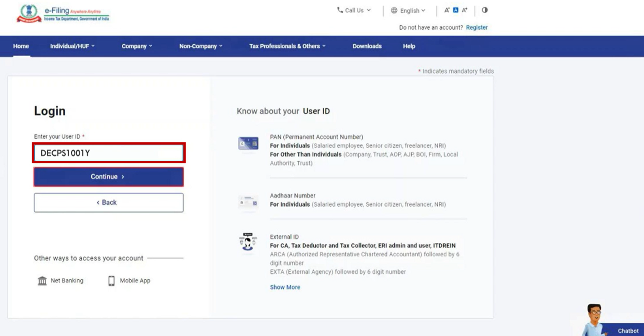Click the e-Filing Income Tax Department logo

pos(63,13)
